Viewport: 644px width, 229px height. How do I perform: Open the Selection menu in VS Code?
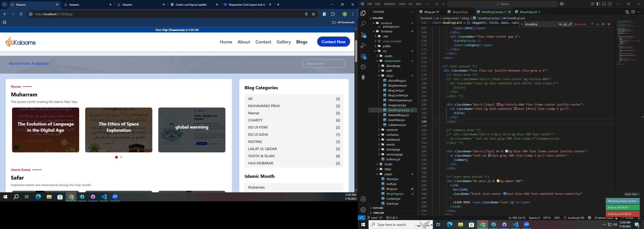click(x=390, y=4)
